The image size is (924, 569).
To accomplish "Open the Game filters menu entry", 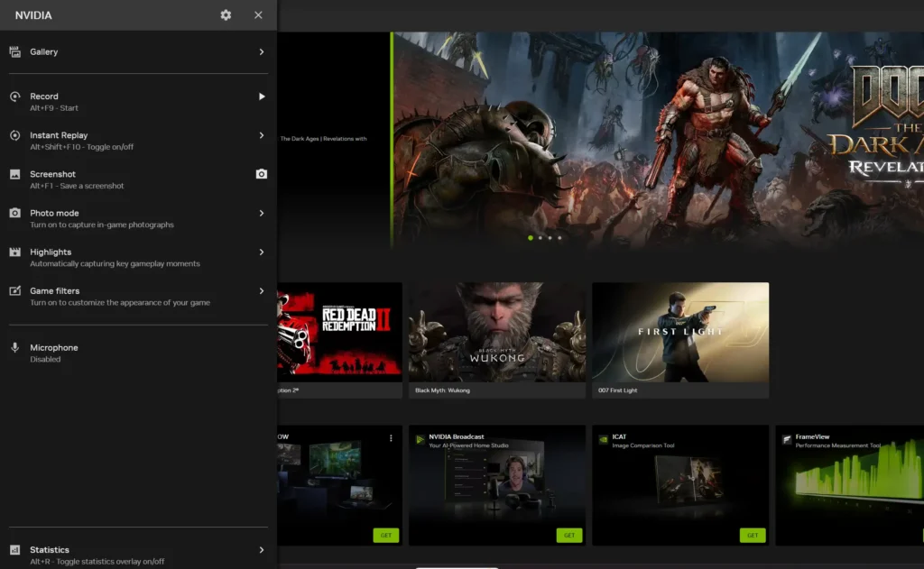I will click(138, 297).
